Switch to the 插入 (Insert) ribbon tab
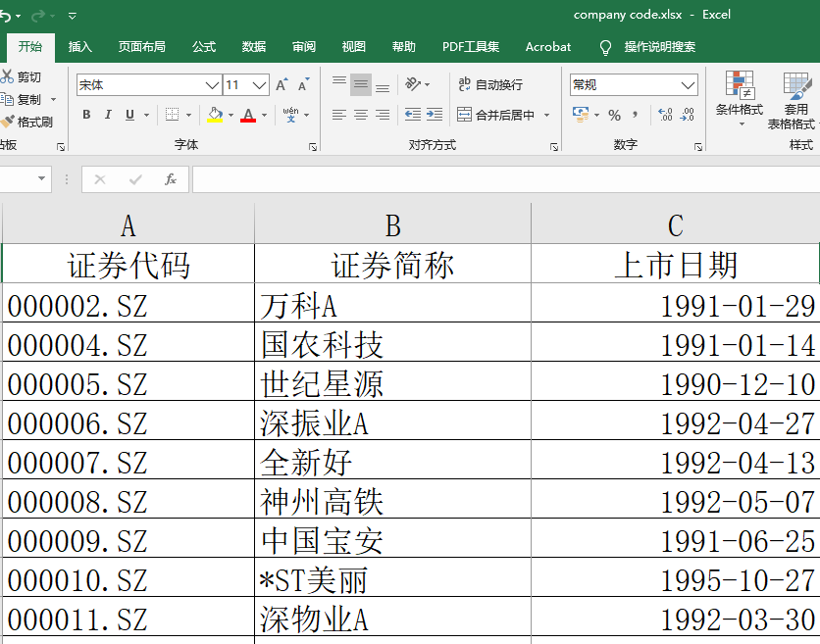The image size is (820, 644). point(80,47)
